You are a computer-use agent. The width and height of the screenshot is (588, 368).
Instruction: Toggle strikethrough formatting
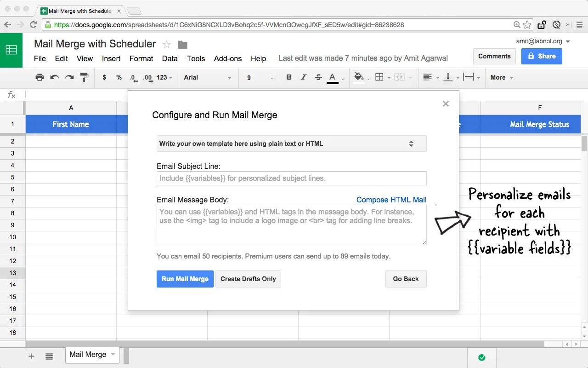318,77
